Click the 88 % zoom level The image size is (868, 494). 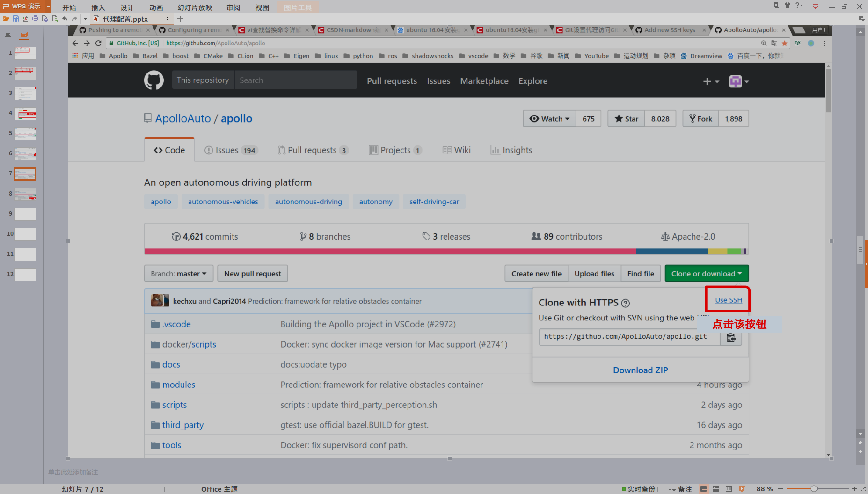tap(765, 489)
